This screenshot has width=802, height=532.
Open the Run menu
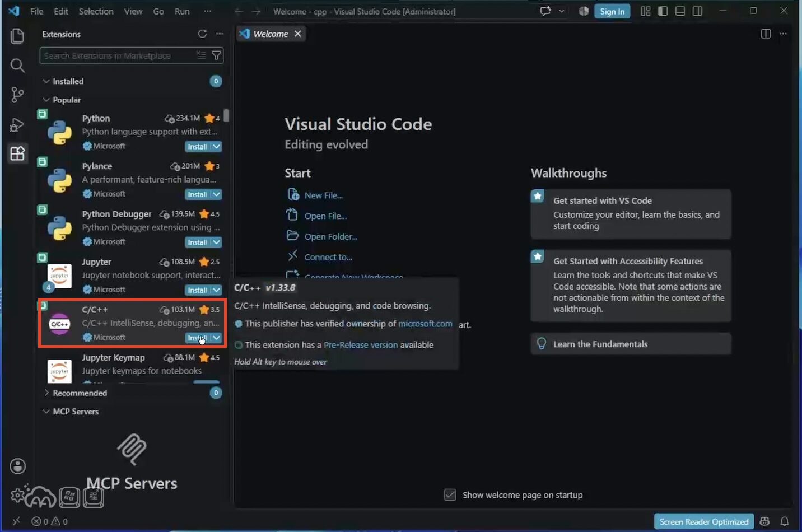click(182, 11)
